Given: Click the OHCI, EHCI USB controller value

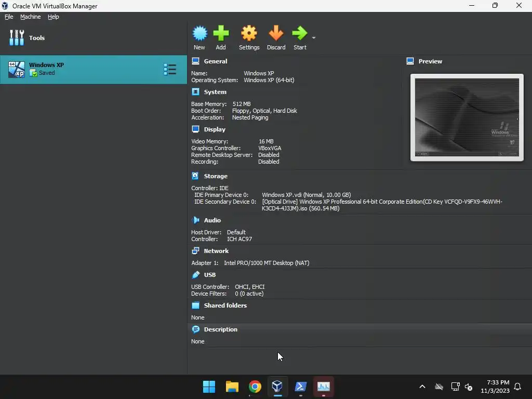Looking at the screenshot, I should pos(250,287).
